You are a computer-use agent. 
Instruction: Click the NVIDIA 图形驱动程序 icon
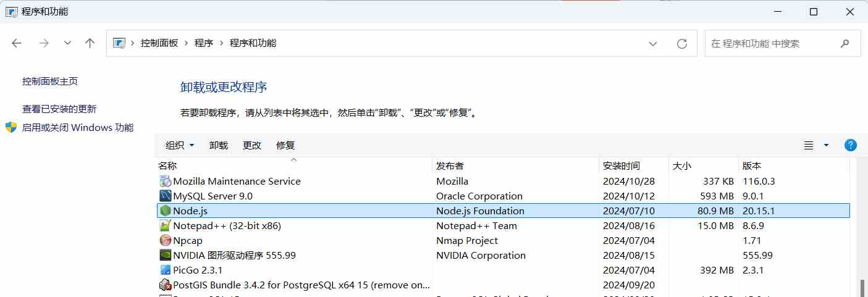pyautogui.click(x=165, y=255)
